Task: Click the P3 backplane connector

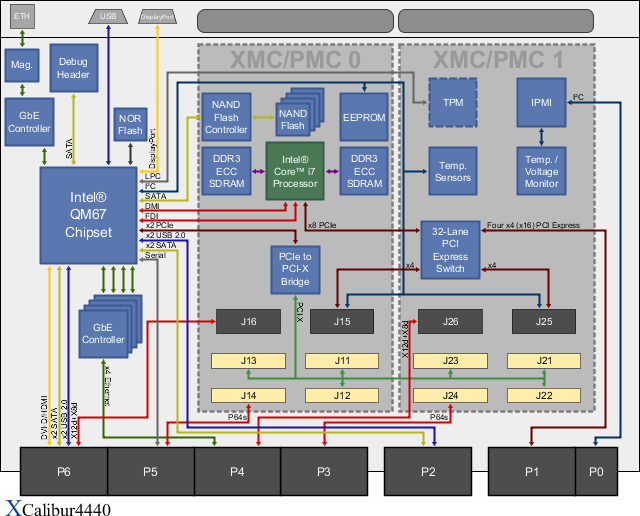Action: click(x=324, y=472)
